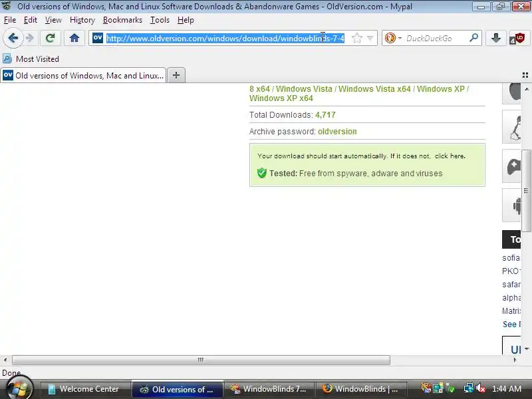Click the network tray icon

469,388
